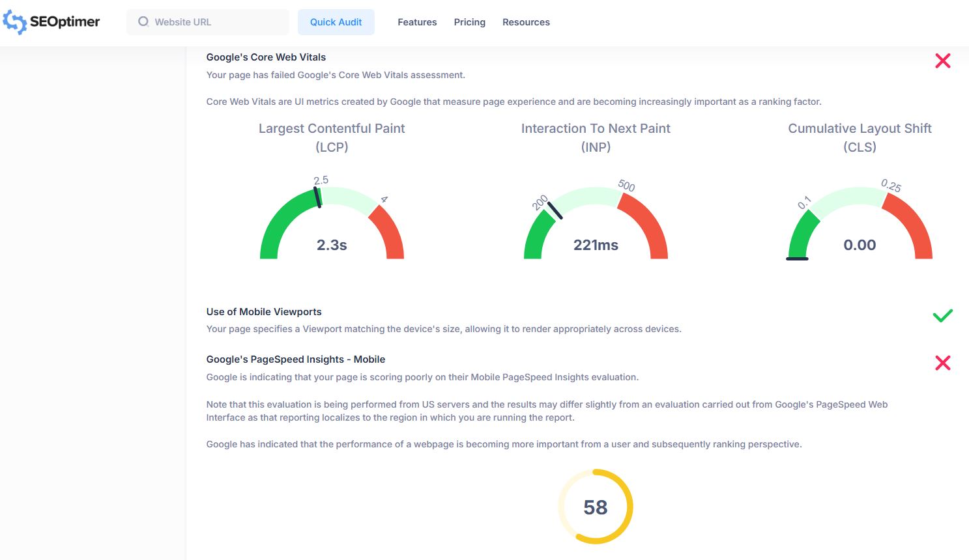This screenshot has width=969, height=560.
Task: Click the Google's Core Web Vitals heading
Action: (x=266, y=57)
